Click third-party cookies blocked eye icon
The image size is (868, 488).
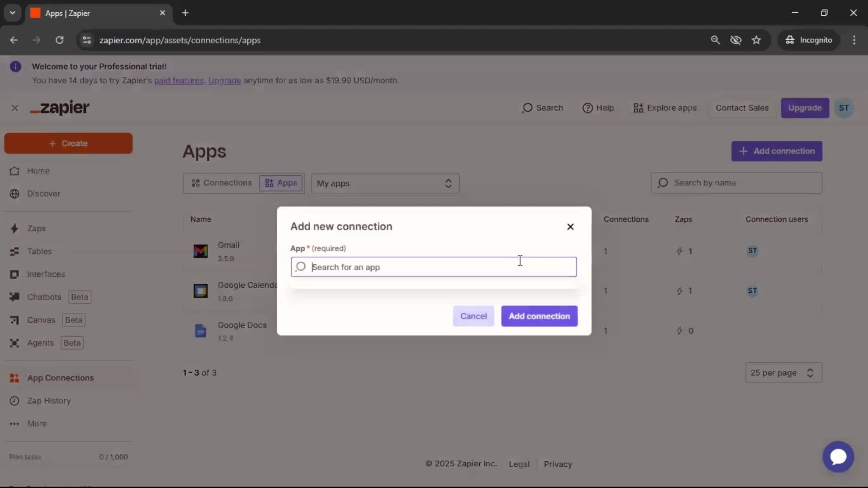736,40
